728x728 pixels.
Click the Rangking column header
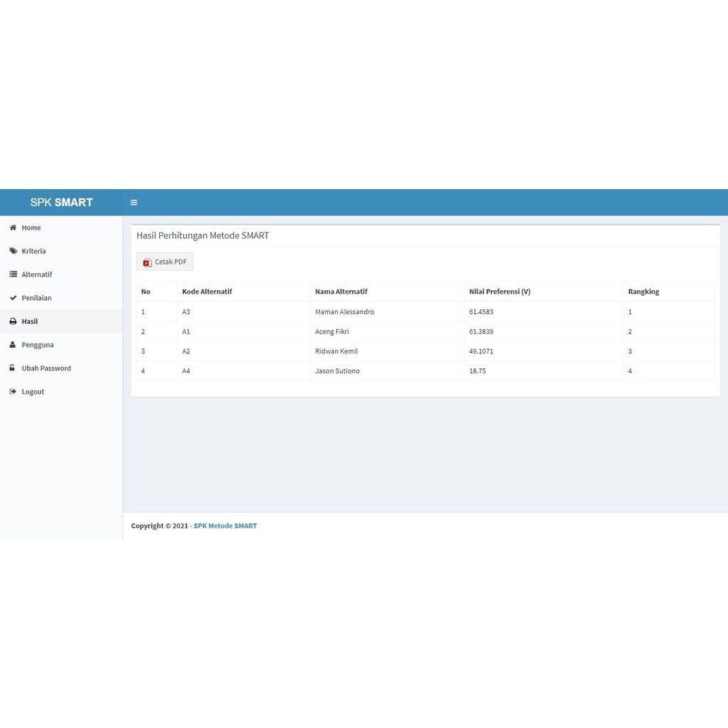pyautogui.click(x=643, y=291)
